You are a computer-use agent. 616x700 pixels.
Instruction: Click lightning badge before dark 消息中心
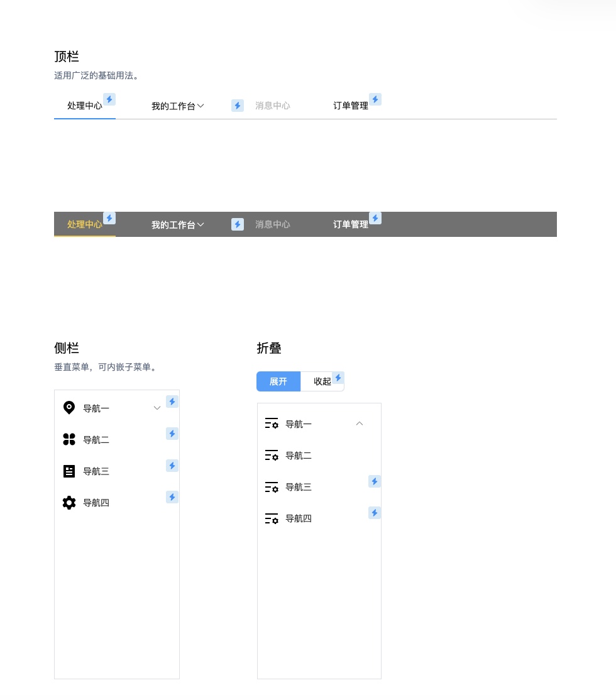coord(238,224)
